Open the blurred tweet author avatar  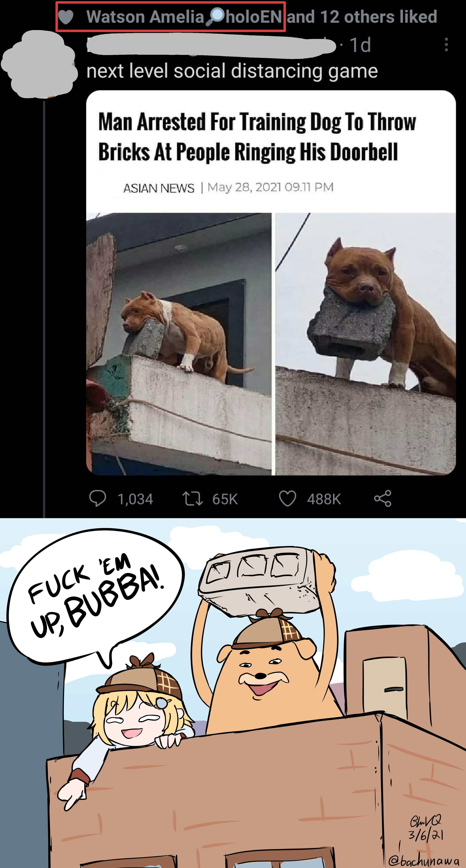[39, 64]
